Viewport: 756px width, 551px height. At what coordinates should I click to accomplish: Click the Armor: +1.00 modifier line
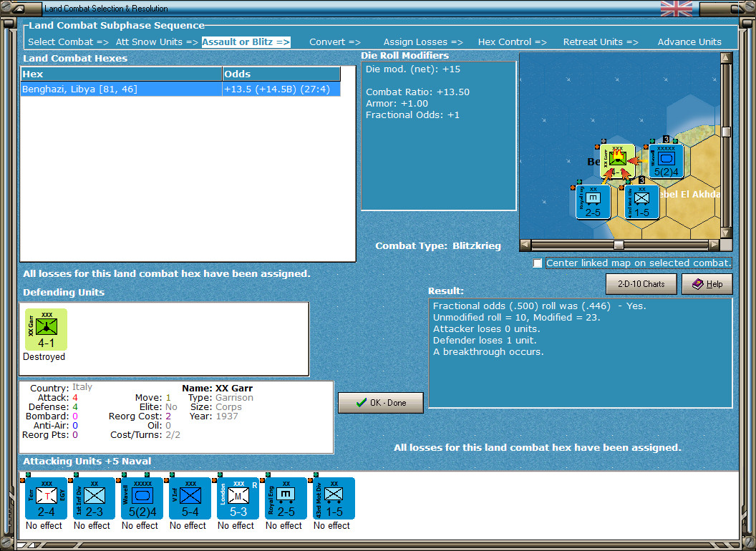pyautogui.click(x=397, y=103)
